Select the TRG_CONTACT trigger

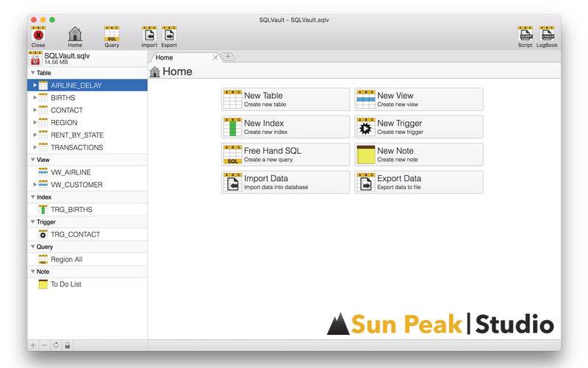(x=87, y=234)
